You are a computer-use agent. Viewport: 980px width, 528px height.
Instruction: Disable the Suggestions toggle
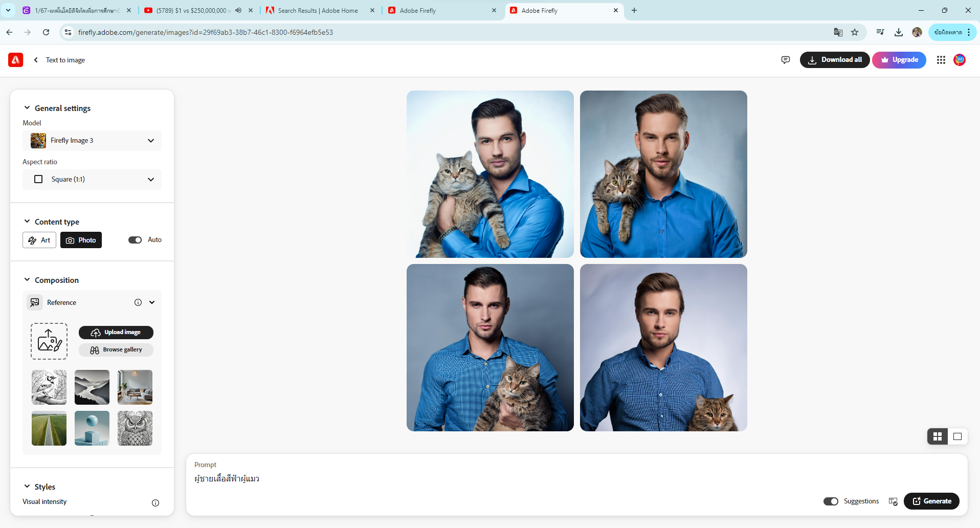pyautogui.click(x=831, y=501)
